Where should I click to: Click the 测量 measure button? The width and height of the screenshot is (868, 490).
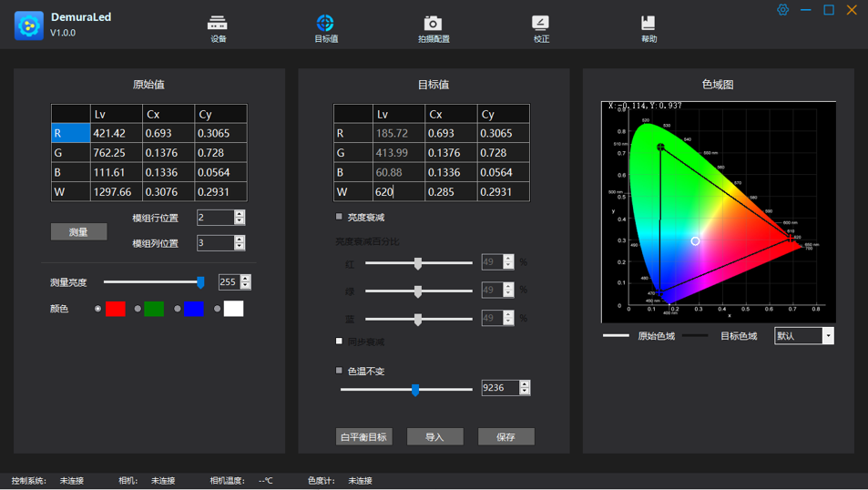78,232
